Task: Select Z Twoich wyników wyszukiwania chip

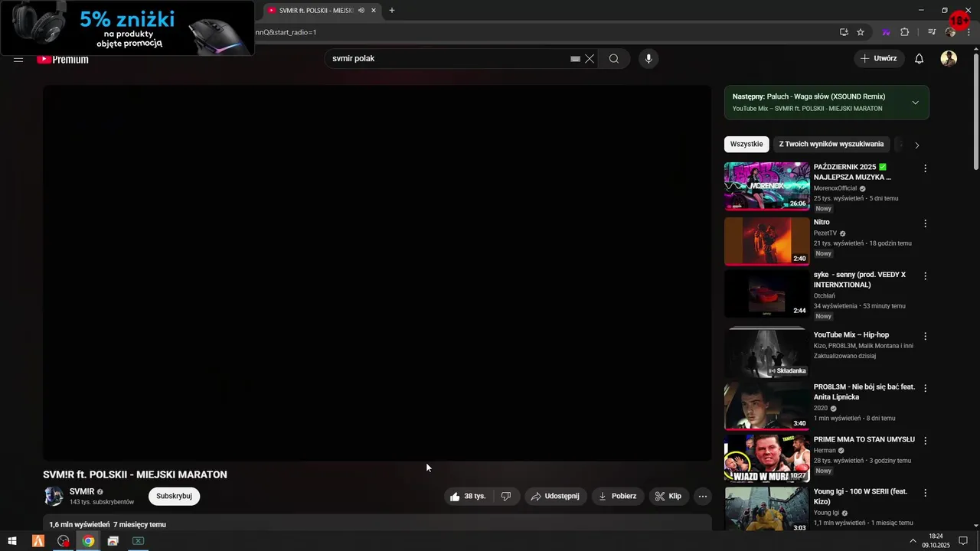Action: (831, 144)
